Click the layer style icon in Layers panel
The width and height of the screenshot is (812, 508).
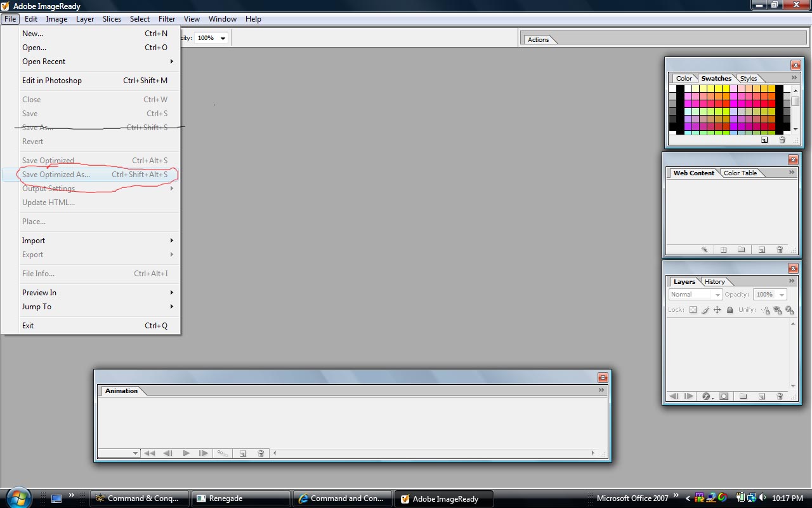pos(707,396)
